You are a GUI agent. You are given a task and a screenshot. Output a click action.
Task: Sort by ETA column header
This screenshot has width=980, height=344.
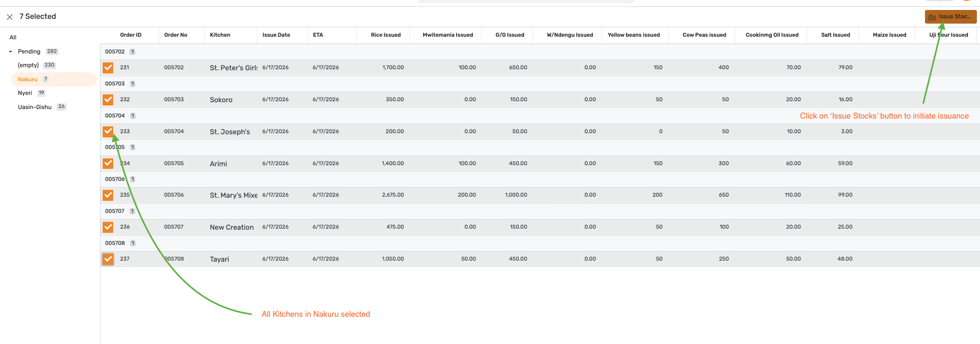pyautogui.click(x=318, y=35)
